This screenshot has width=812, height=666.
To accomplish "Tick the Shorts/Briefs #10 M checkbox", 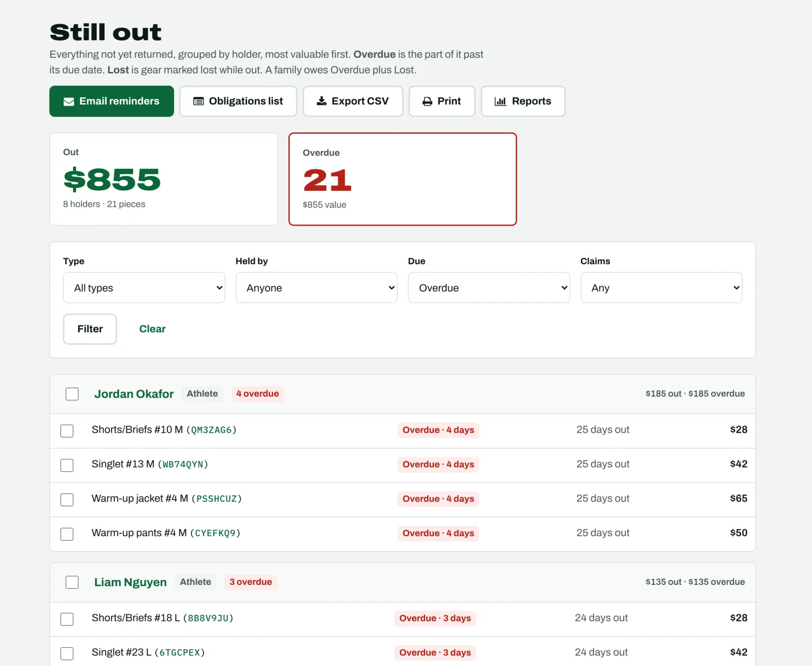I will [x=67, y=431].
